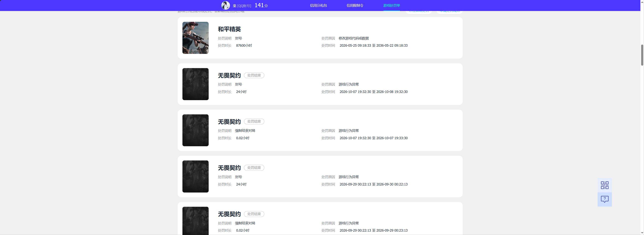The width and height of the screenshot is (644, 235).
Task: Click the 87600小时 penalty duration
Action: coord(244,46)
